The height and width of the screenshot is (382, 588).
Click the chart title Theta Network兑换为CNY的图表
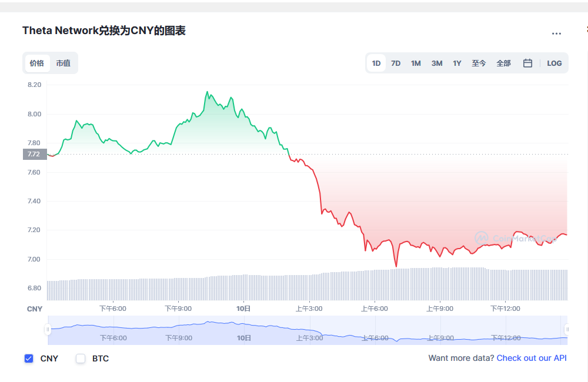[x=104, y=31]
